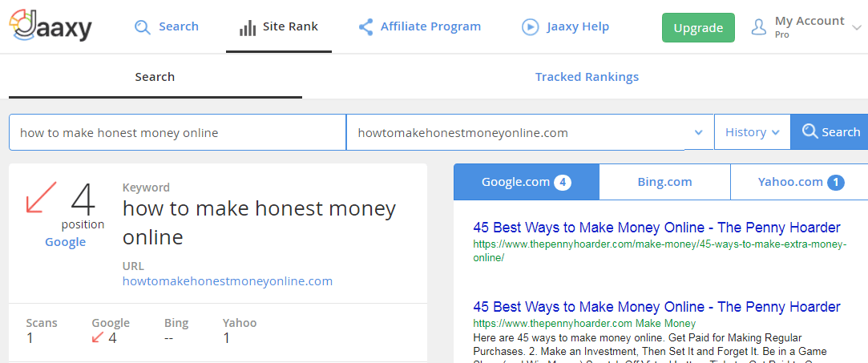Switch to the Yahoo.com results tab
This screenshot has height=363, width=868.
(x=800, y=182)
